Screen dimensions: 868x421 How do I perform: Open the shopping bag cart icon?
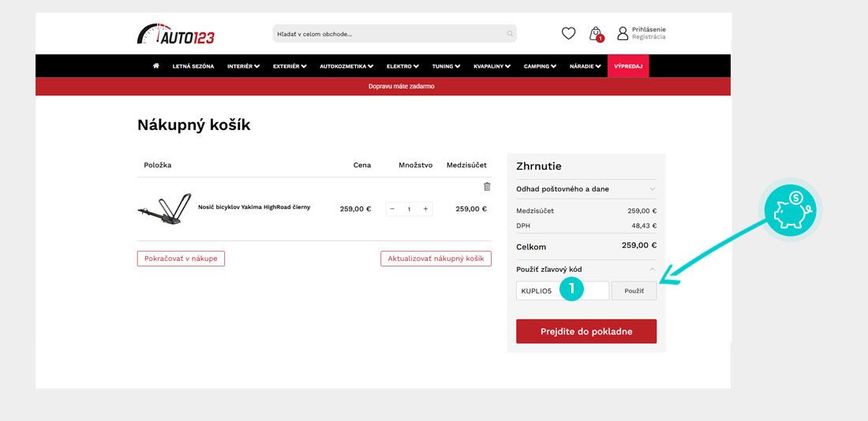click(x=596, y=33)
